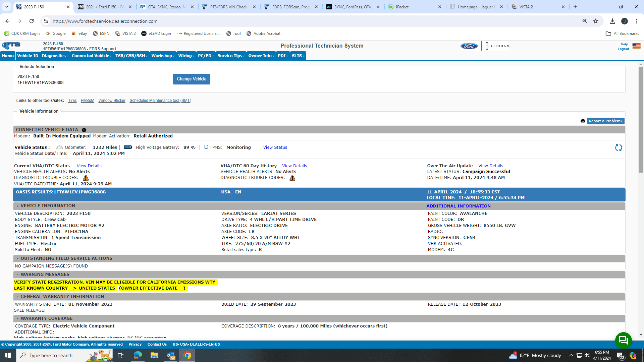Click Chrome profile avatar J
The width and height of the screenshot is (644, 362).
[625, 21]
